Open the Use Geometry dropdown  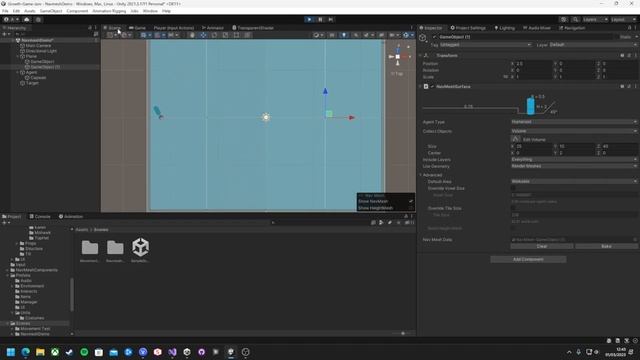pos(574,166)
